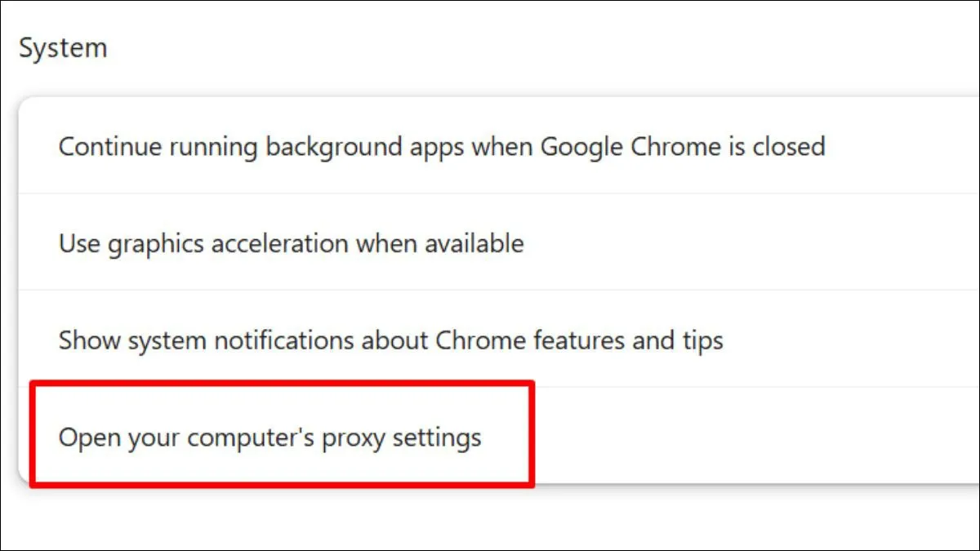The image size is (980, 551).
Task: Open your computer's proxy settings
Action: [269, 438]
